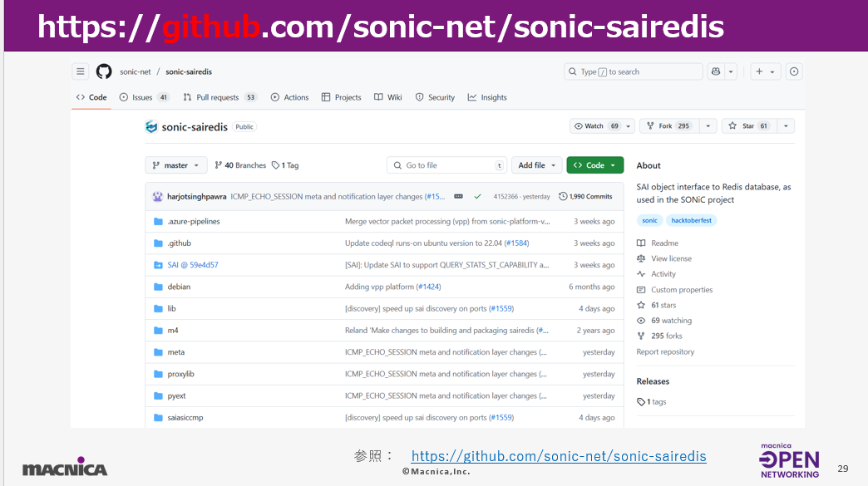View commit status green checkmark
The height and width of the screenshot is (486, 868).
[478, 196]
